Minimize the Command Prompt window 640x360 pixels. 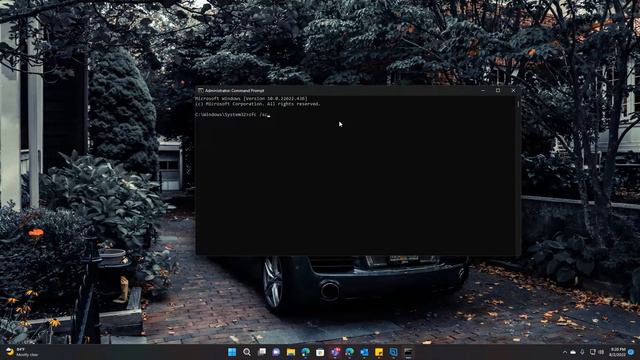coord(483,91)
